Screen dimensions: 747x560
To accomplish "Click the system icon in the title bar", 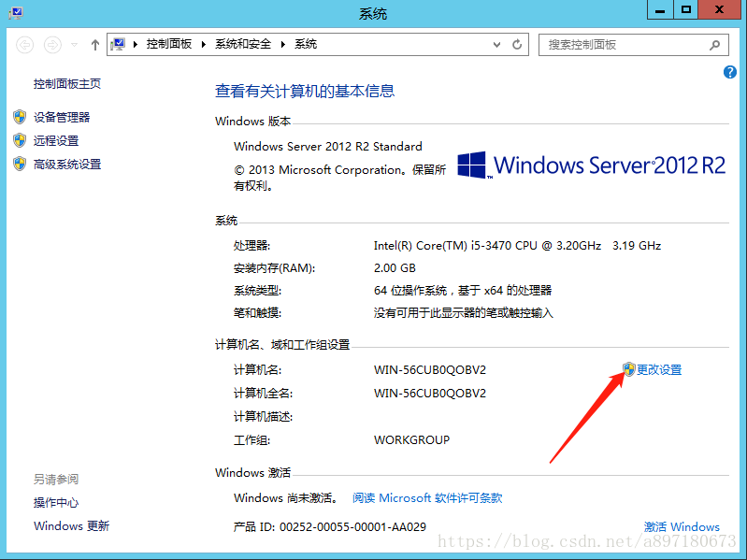I will (x=16, y=13).
